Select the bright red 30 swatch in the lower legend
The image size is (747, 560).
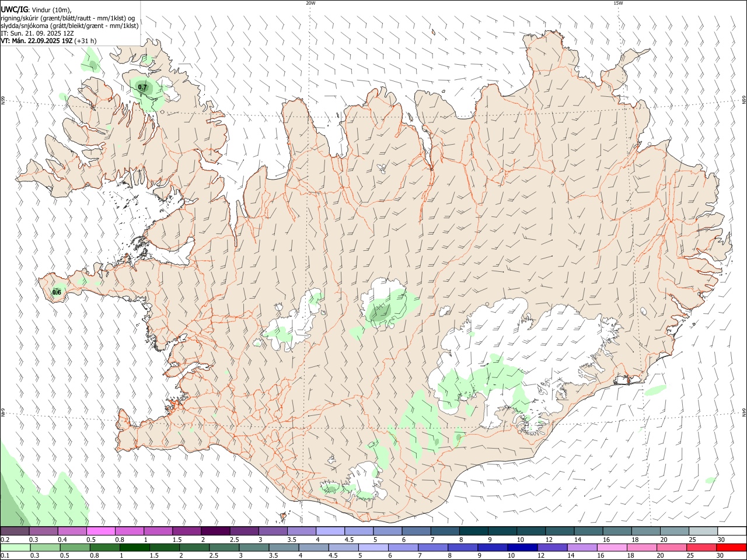pos(731,547)
